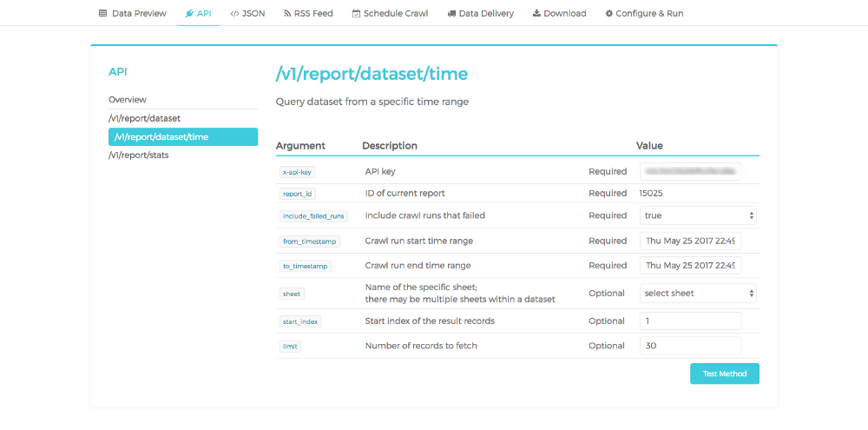
Task: Click the start_index field showing 1
Action: [690, 321]
